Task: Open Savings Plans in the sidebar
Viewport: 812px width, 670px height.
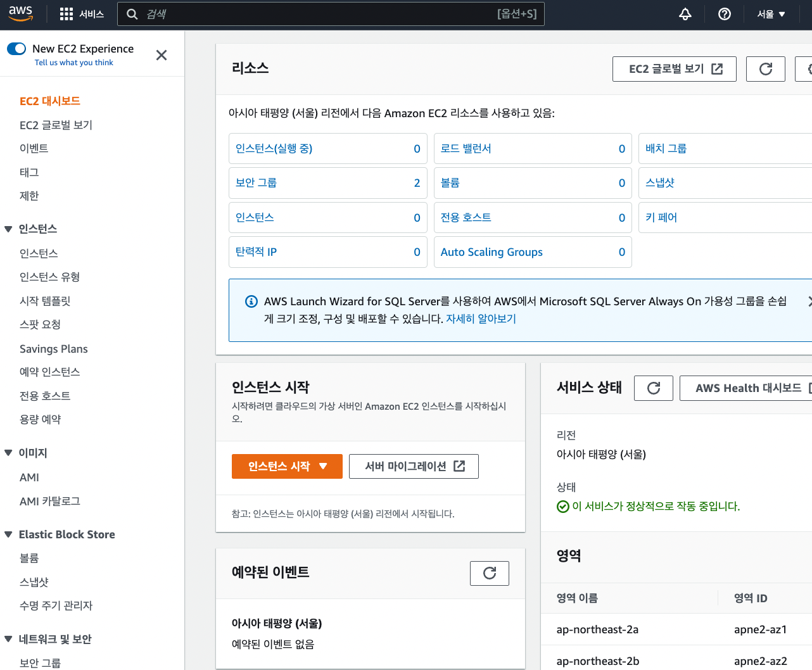Action: 54,349
